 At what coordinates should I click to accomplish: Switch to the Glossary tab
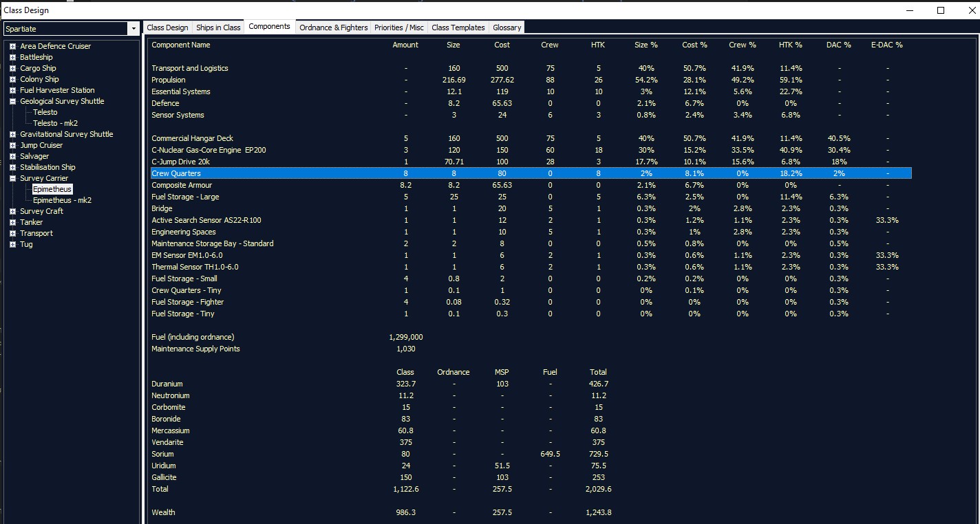[x=507, y=28]
